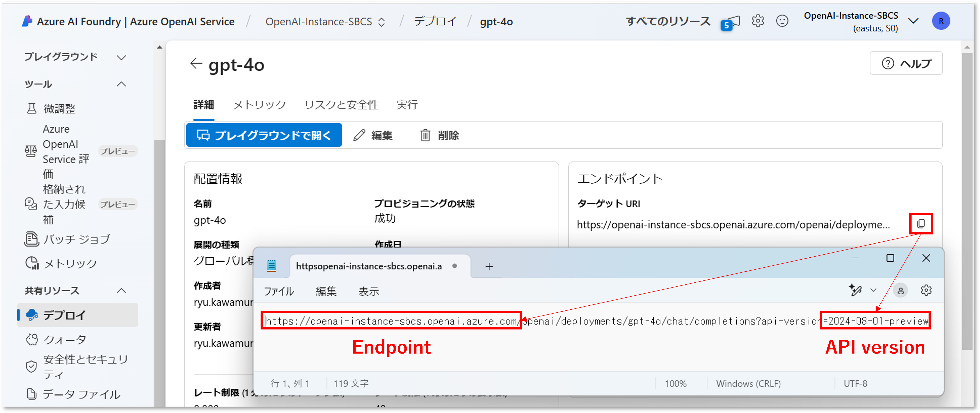
Task: Click 行 1、列 1 in Notepad status bar
Action: click(x=290, y=383)
